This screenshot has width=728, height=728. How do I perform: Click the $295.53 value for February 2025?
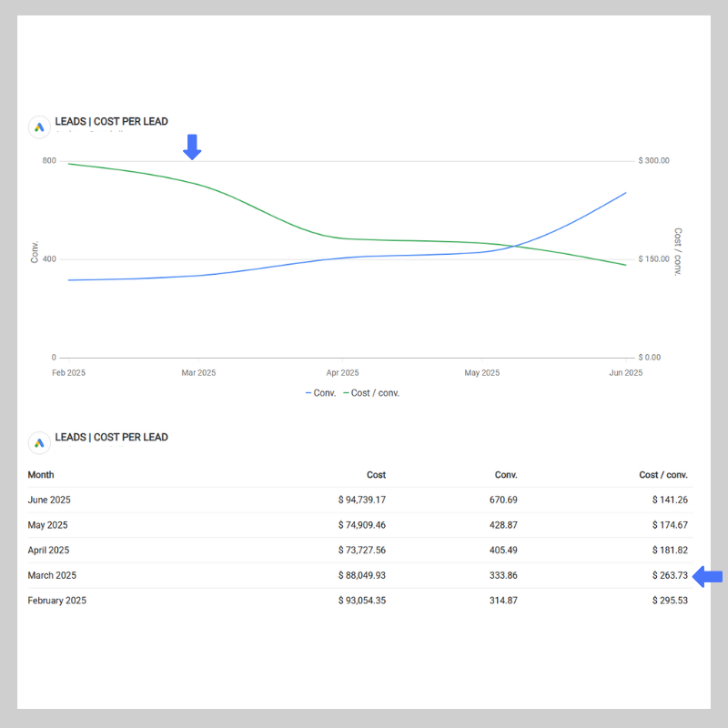(x=670, y=601)
